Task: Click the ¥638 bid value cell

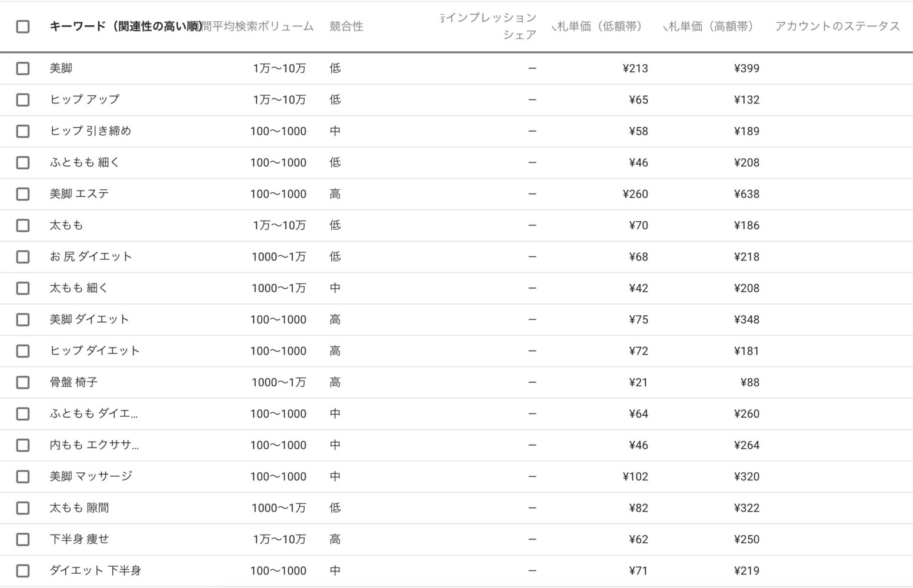Action: coord(747,194)
